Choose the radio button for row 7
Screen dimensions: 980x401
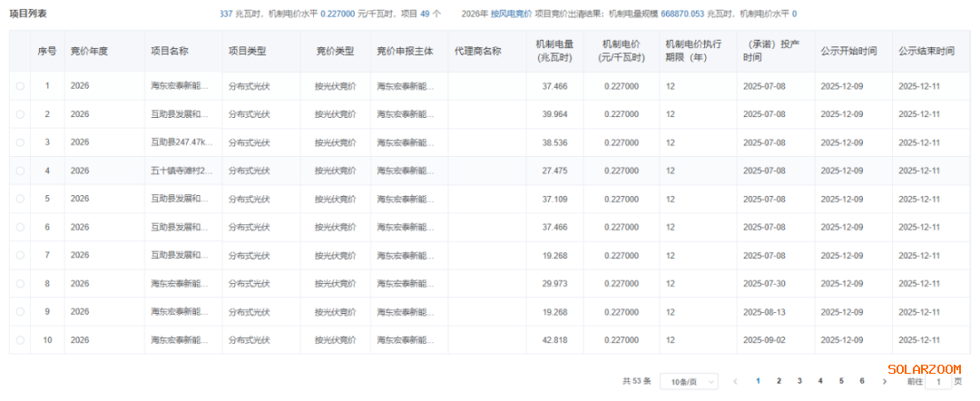point(20,256)
